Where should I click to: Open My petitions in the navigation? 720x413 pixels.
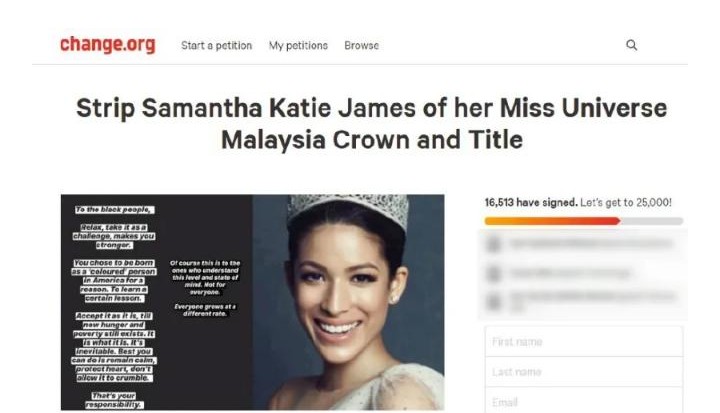tap(298, 45)
